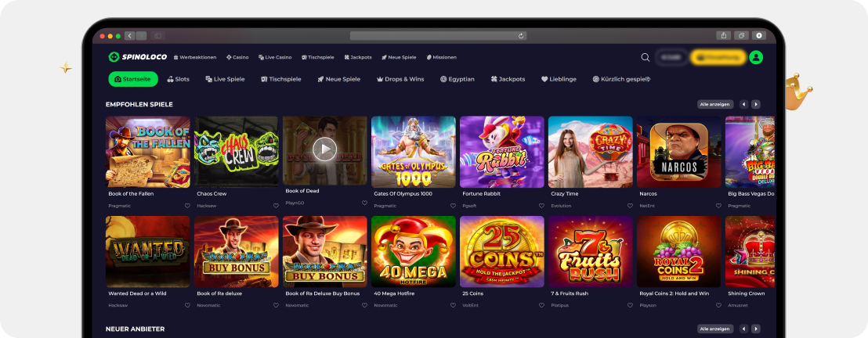Play the Book of Dead preview
Screen dimensions: 868x338
click(324, 149)
